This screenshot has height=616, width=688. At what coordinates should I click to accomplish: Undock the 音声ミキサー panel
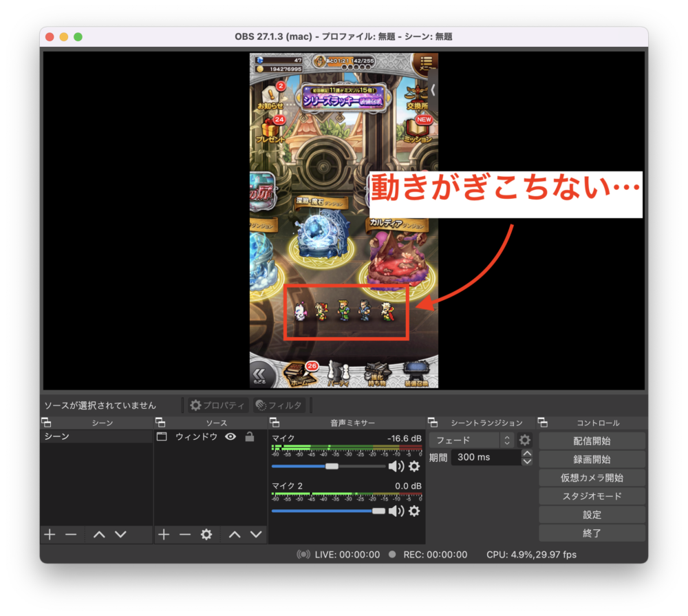275,423
